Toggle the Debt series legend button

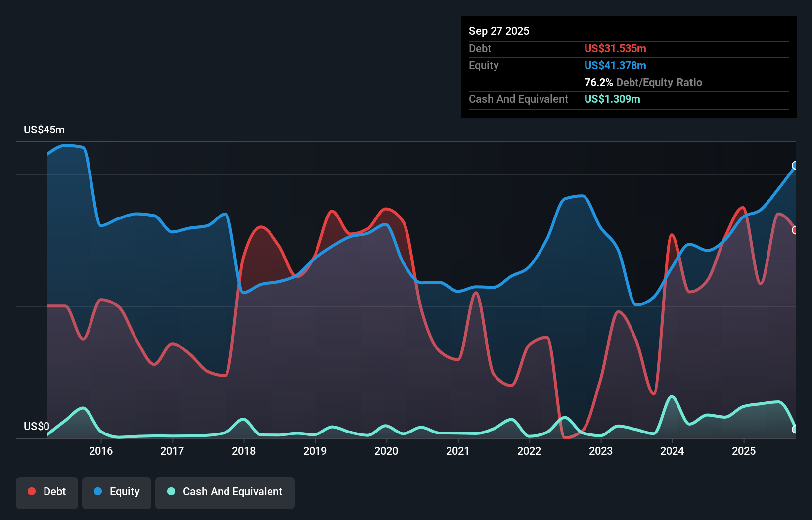46,493
